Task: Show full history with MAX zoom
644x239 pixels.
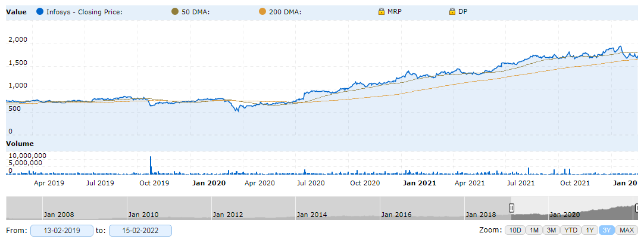Action: click(627, 230)
